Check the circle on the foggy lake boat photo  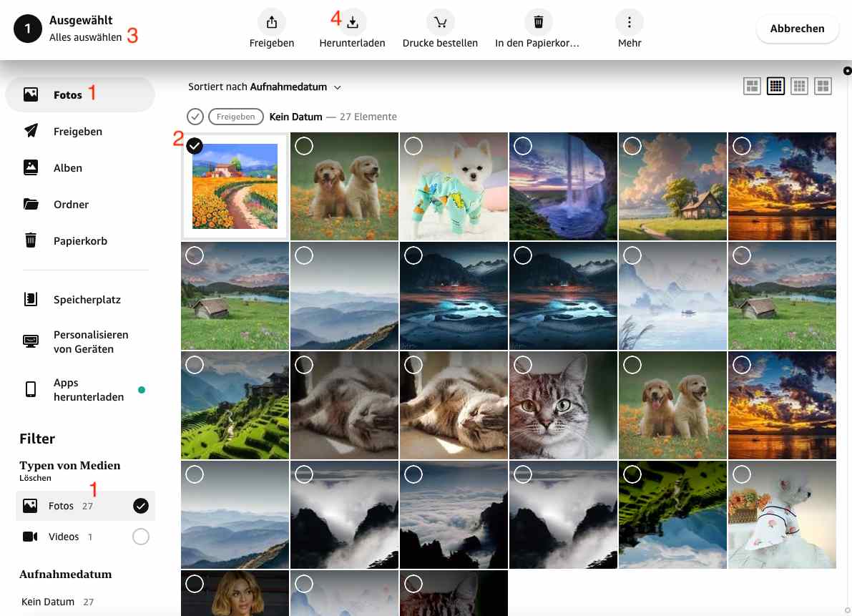coord(632,255)
